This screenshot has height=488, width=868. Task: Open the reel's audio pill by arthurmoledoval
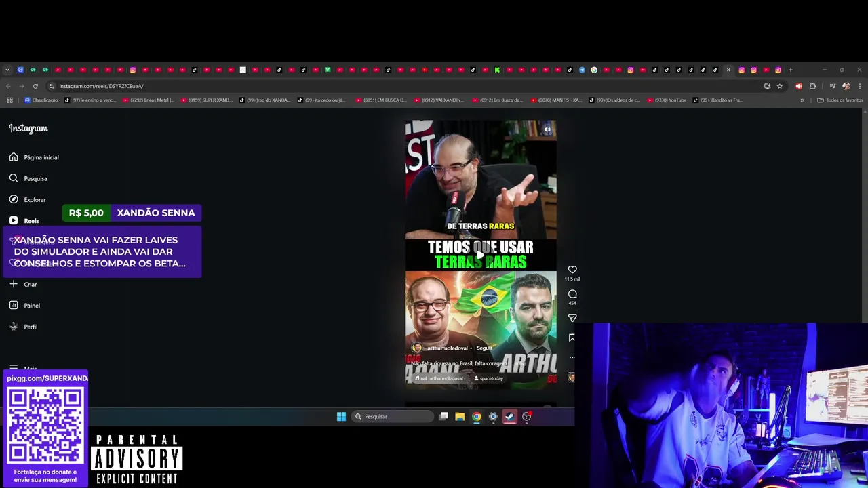click(441, 378)
